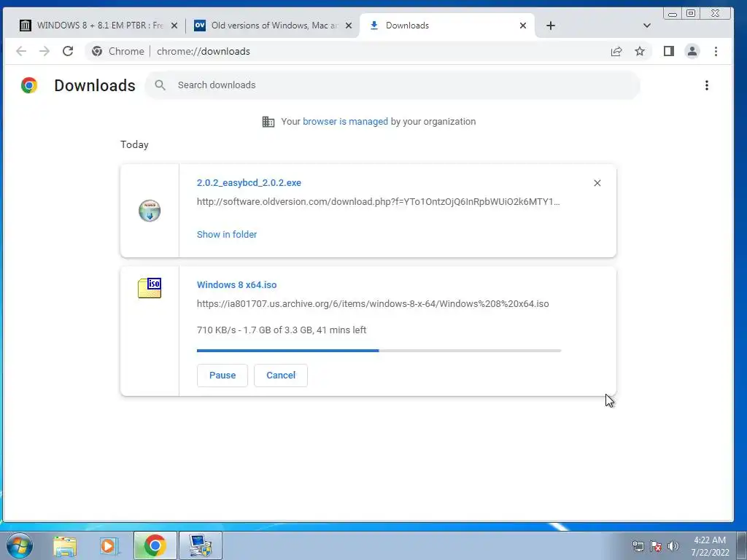Switch to Old versions of Windows tab

click(274, 26)
